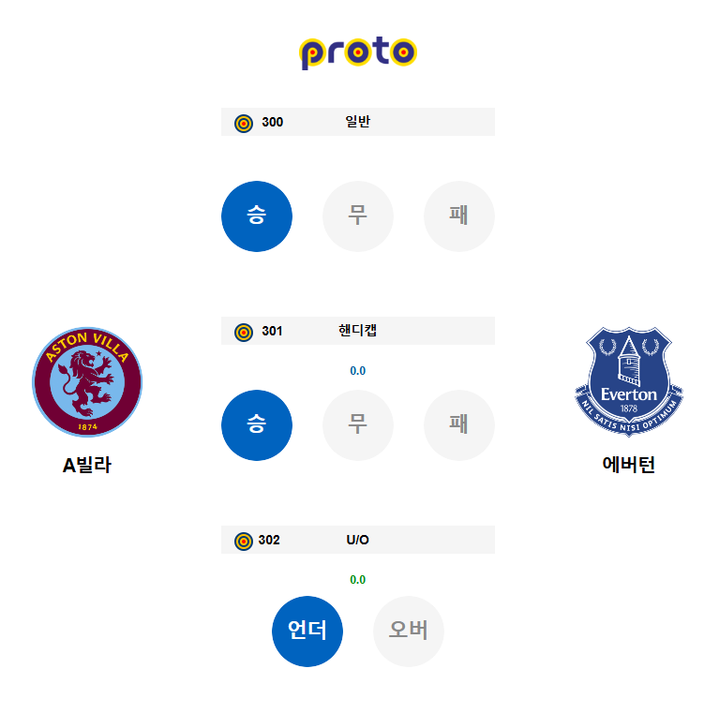Click the blue 0.0 handicap value

point(358,370)
